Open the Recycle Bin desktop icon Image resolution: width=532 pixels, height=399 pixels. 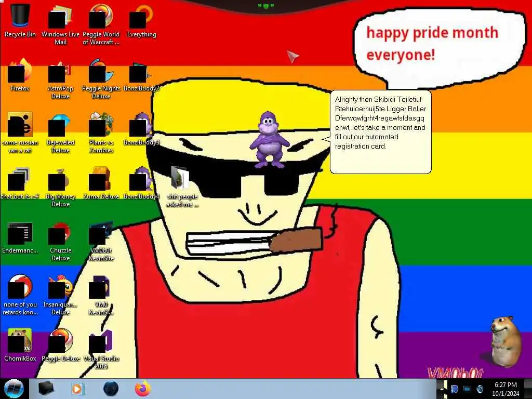(20, 20)
